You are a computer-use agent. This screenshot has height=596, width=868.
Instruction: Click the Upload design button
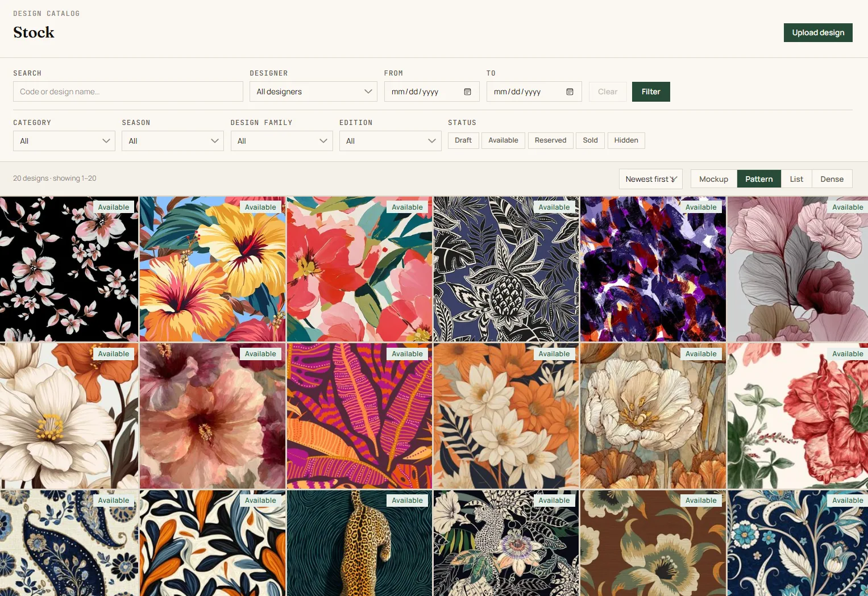click(818, 32)
